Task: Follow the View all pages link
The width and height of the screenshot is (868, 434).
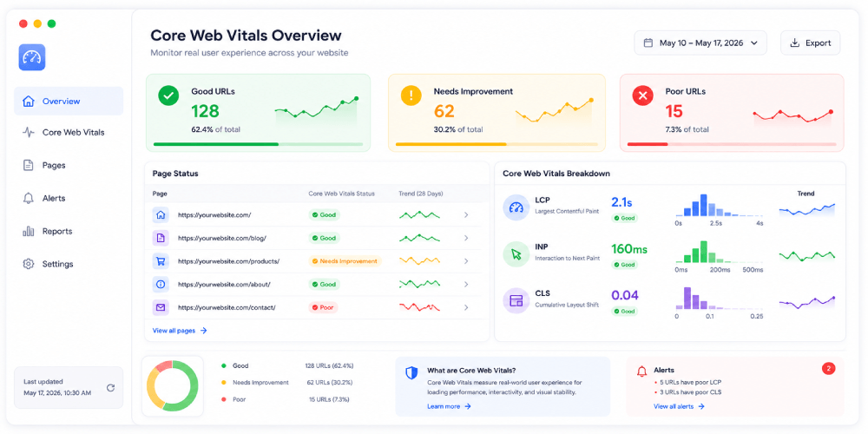Action: pyautogui.click(x=180, y=331)
